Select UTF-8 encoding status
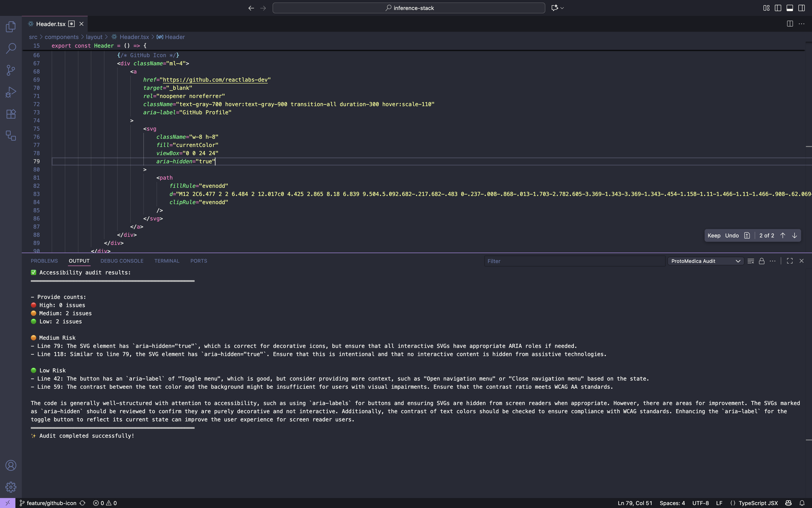Image resolution: width=812 pixels, height=508 pixels. [x=700, y=503]
